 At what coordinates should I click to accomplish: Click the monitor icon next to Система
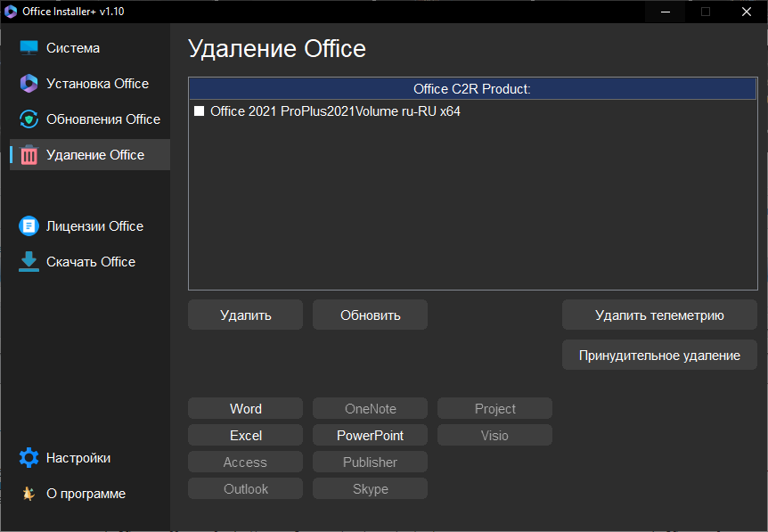[x=29, y=48]
